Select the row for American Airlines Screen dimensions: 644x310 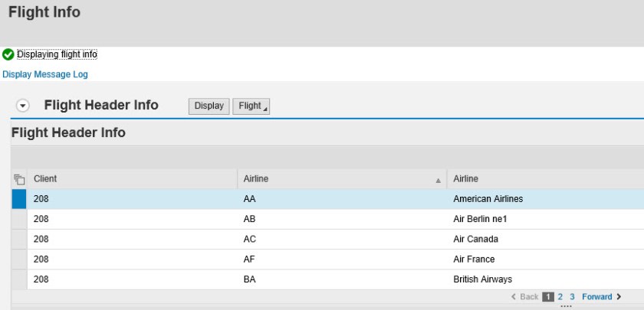click(19, 199)
